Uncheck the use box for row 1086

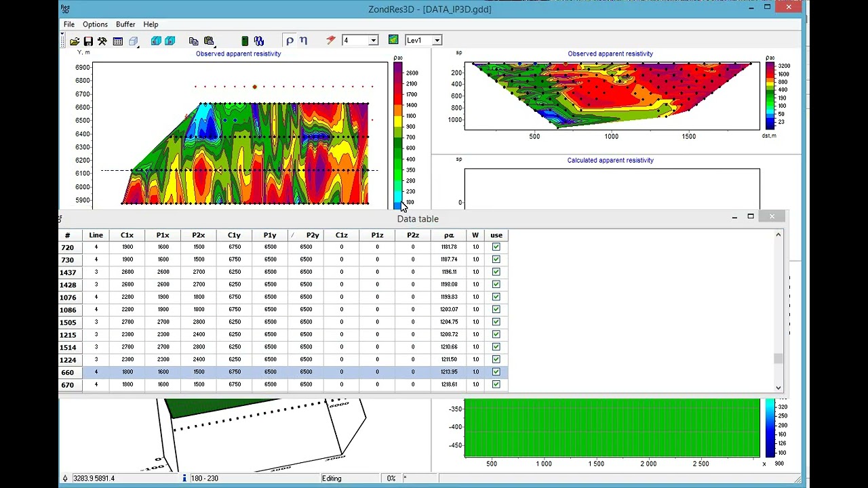496,309
